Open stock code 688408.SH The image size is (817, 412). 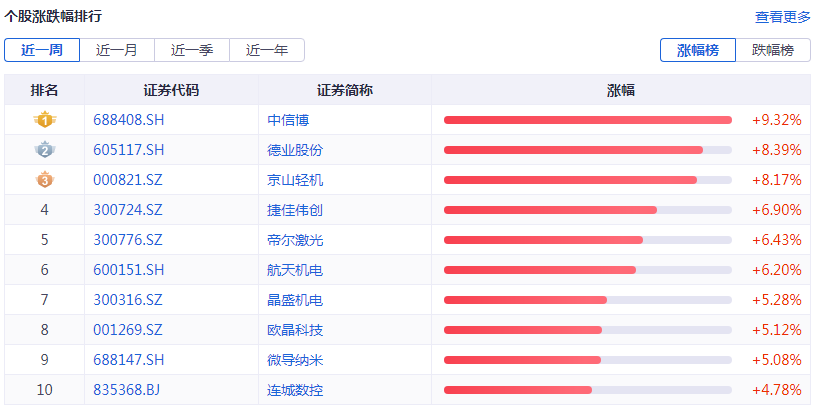click(x=128, y=120)
